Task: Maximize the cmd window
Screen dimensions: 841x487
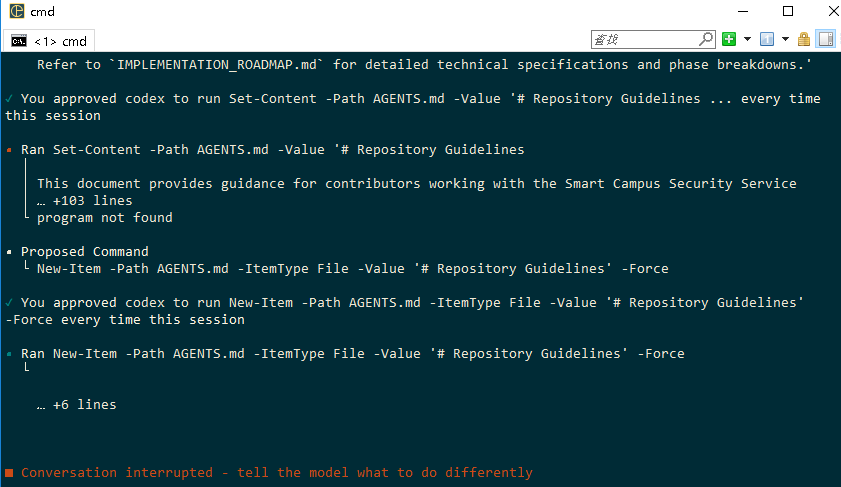Action: pos(787,12)
